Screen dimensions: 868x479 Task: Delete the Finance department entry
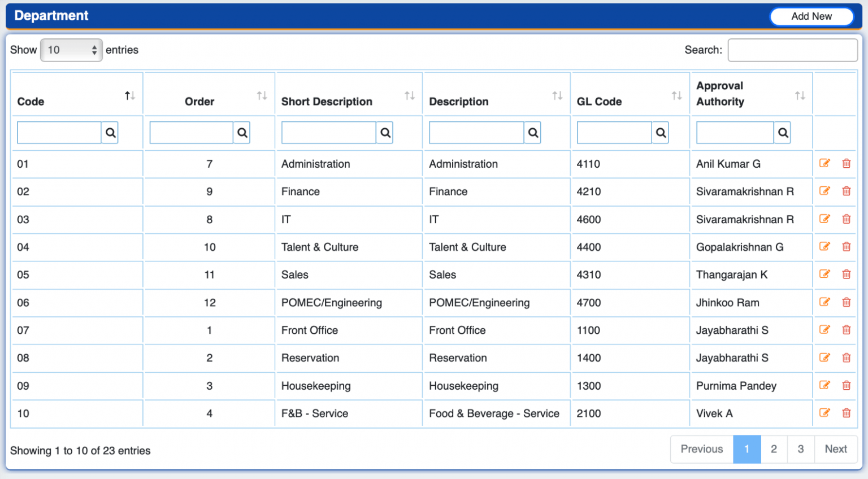(x=846, y=191)
